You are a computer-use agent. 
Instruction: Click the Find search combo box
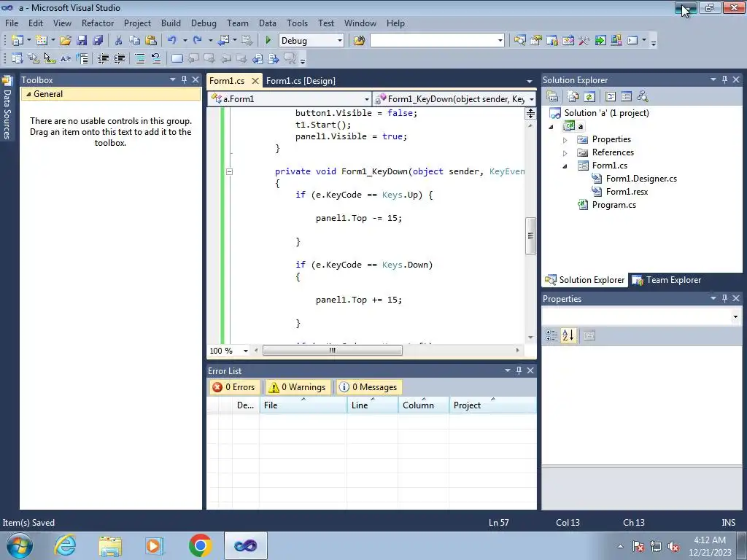click(437, 41)
